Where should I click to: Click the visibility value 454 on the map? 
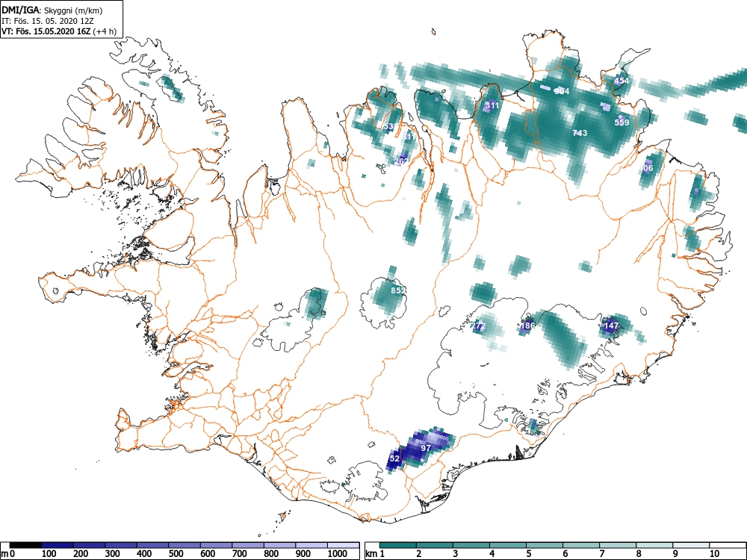(x=622, y=81)
